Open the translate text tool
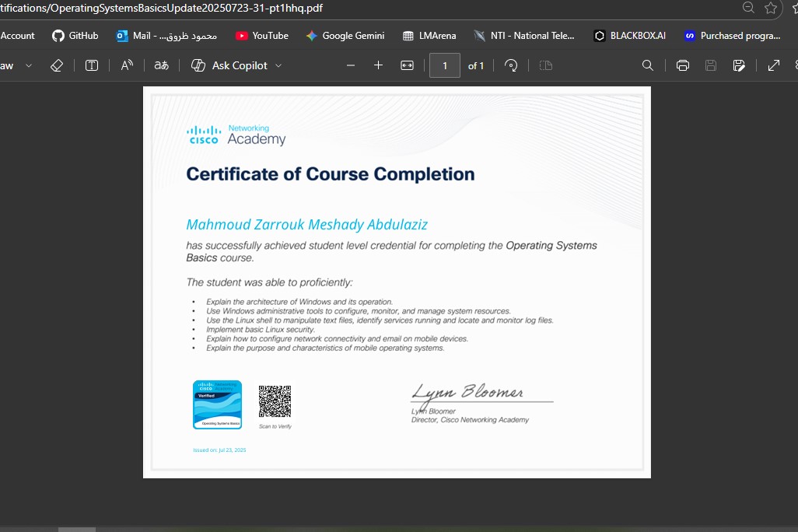This screenshot has height=532, width=798. [x=160, y=65]
